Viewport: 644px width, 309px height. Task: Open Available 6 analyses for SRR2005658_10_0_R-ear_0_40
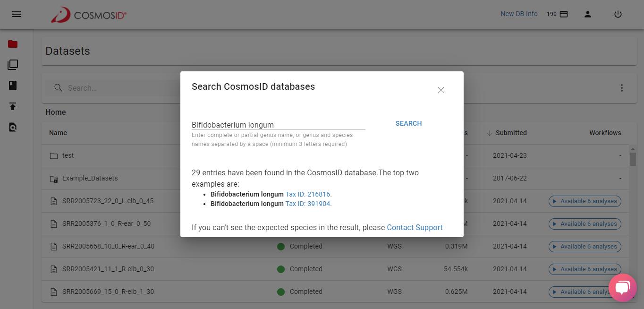(x=585, y=247)
